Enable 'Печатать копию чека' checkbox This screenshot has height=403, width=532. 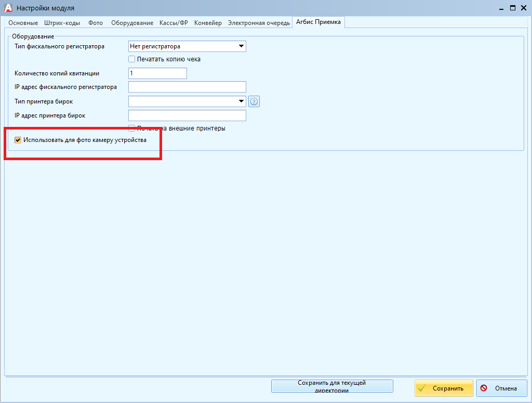pyautogui.click(x=131, y=59)
